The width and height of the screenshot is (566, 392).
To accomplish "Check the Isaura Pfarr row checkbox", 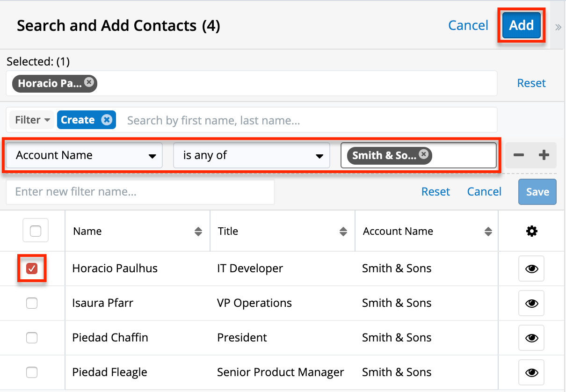I will 32,303.
